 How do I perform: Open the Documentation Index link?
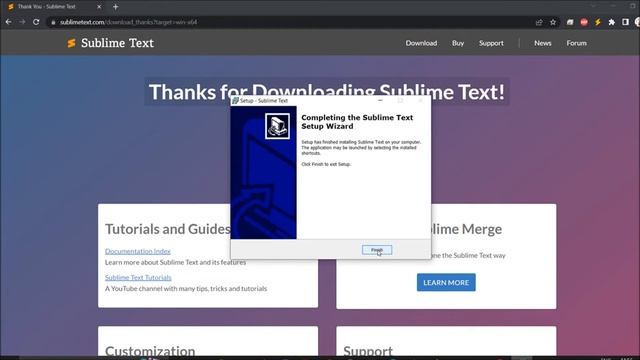pyautogui.click(x=138, y=251)
